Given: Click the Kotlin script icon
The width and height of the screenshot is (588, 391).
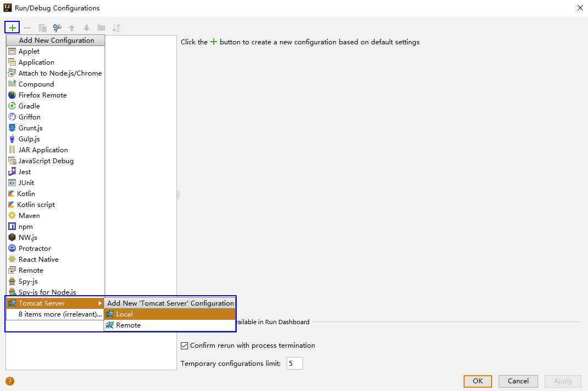Looking at the screenshot, I should [12, 205].
